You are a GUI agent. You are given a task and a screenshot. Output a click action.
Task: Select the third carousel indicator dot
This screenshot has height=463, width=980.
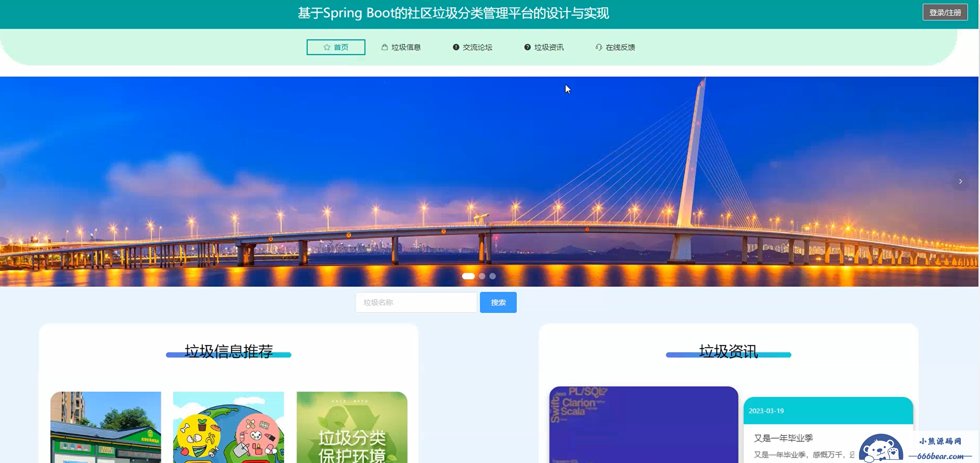click(493, 276)
